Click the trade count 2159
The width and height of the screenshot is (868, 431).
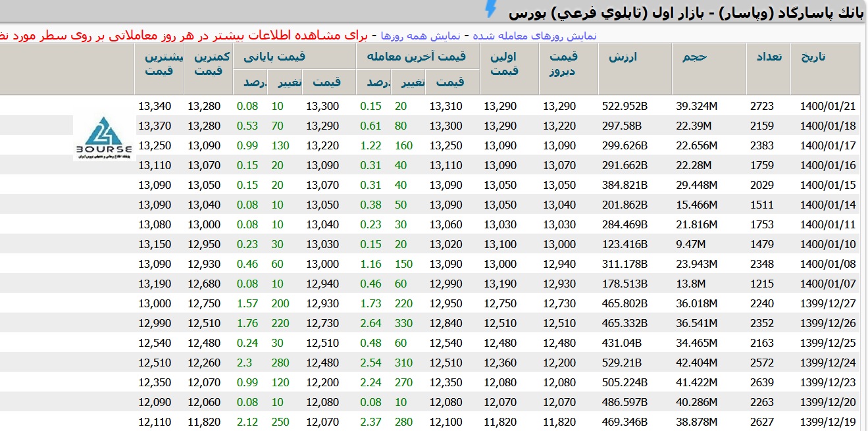(762, 126)
